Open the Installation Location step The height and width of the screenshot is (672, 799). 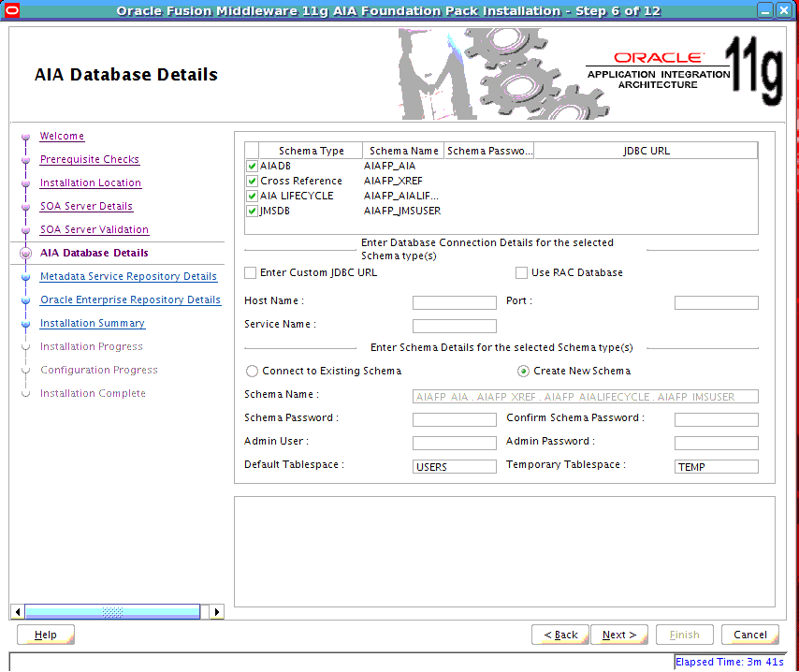[91, 183]
